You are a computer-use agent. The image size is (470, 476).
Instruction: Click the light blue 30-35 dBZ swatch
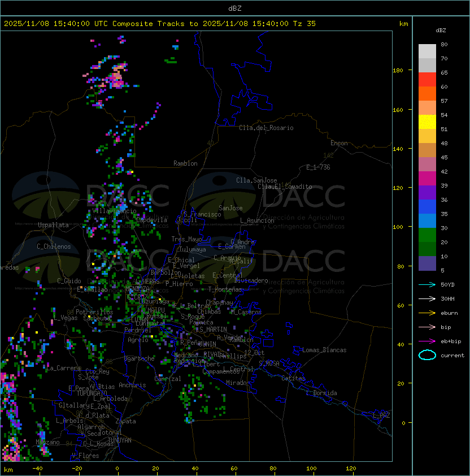427,221
